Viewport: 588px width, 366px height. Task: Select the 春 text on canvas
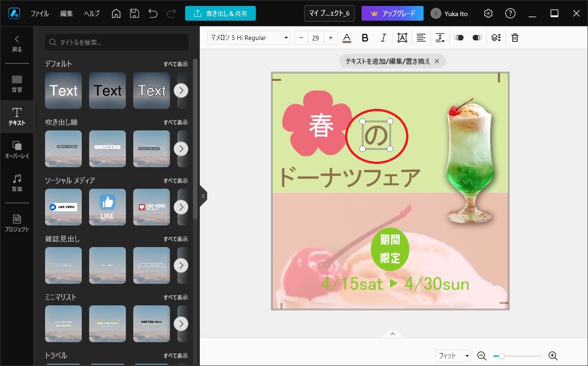[x=321, y=126]
